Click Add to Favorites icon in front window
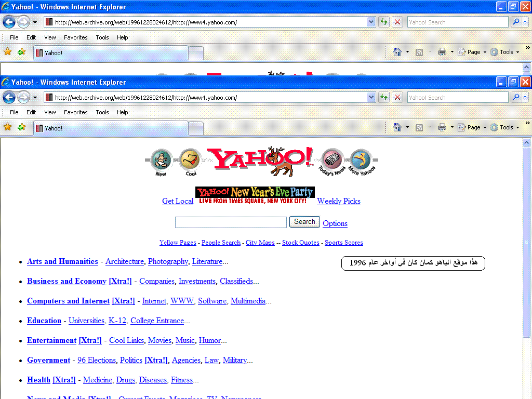The width and height of the screenshot is (532, 399). [x=21, y=127]
